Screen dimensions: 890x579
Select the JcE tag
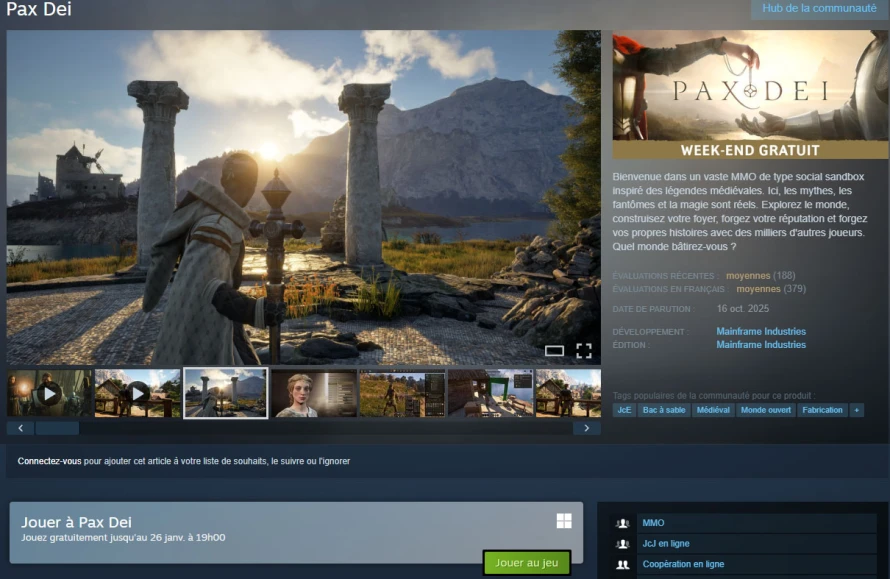pyautogui.click(x=624, y=410)
